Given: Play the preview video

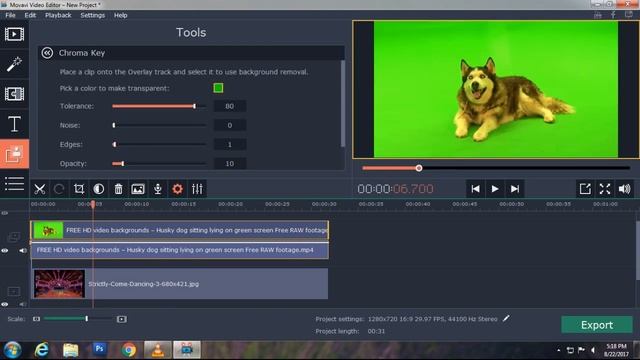Looking at the screenshot, I should point(495,189).
